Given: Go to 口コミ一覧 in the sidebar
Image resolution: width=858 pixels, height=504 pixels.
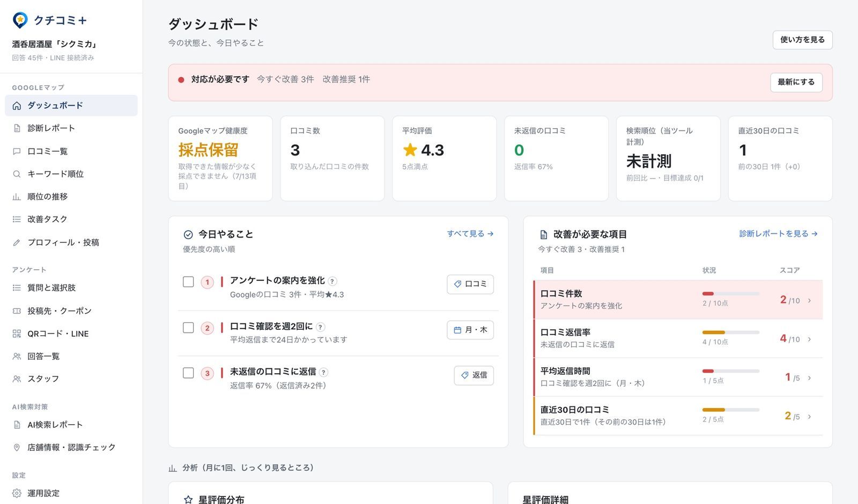Looking at the screenshot, I should [71, 151].
